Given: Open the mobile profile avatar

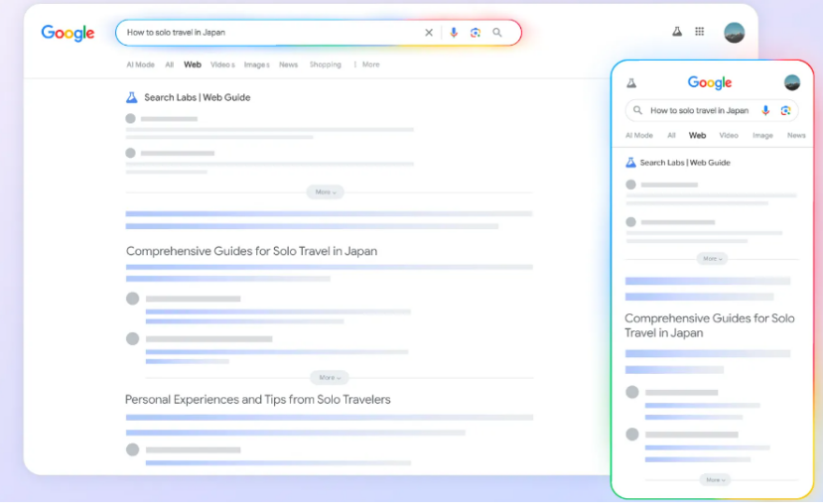Looking at the screenshot, I should (x=792, y=82).
